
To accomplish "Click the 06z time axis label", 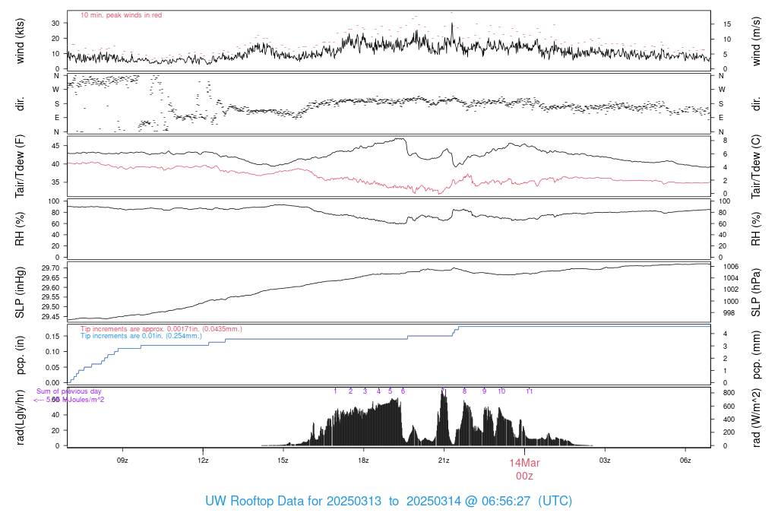I will click(685, 461).
